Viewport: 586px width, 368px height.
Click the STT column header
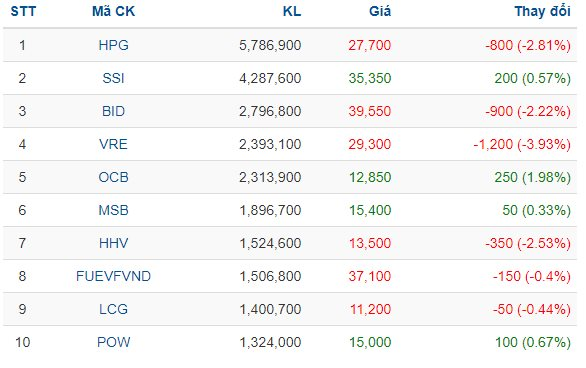coord(23,11)
